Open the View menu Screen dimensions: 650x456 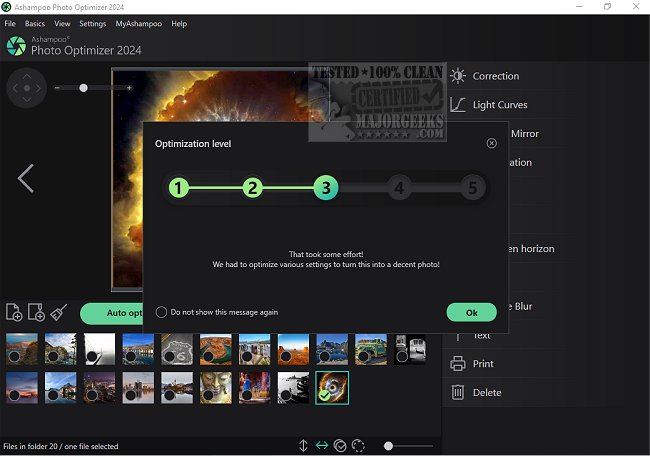[x=62, y=24]
